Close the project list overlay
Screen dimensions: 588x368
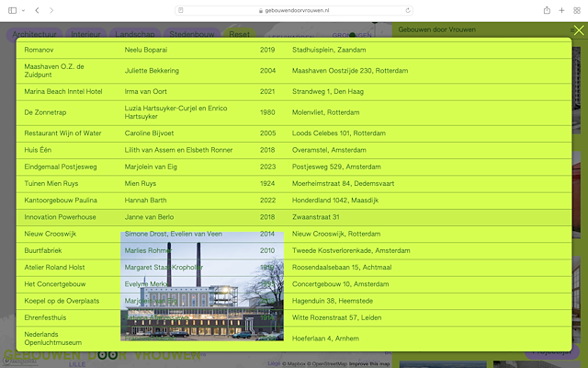coord(578,30)
